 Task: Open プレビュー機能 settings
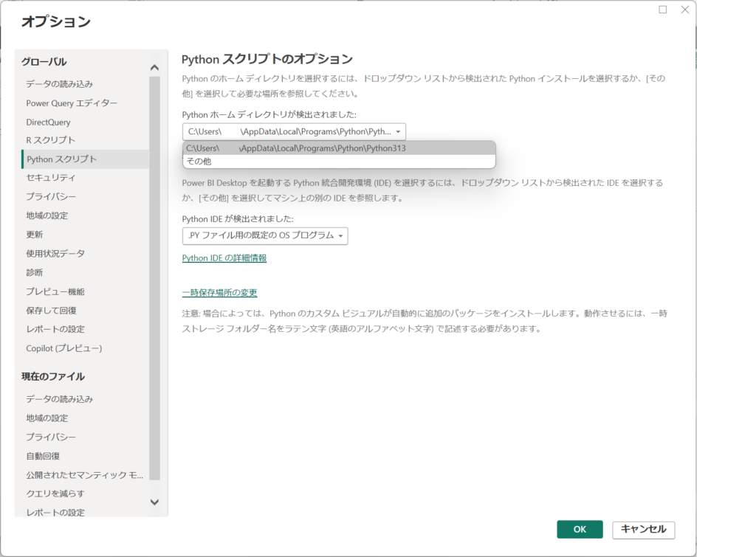[x=55, y=291]
